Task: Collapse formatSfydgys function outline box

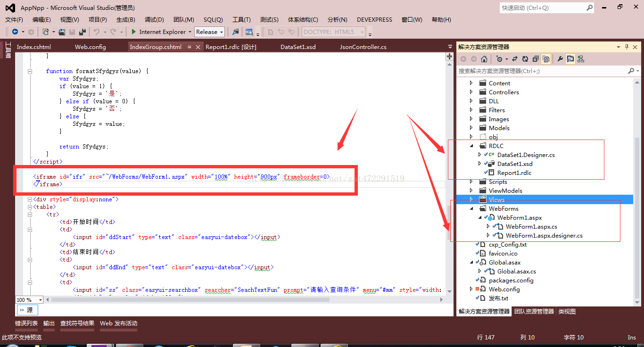Action: point(30,71)
